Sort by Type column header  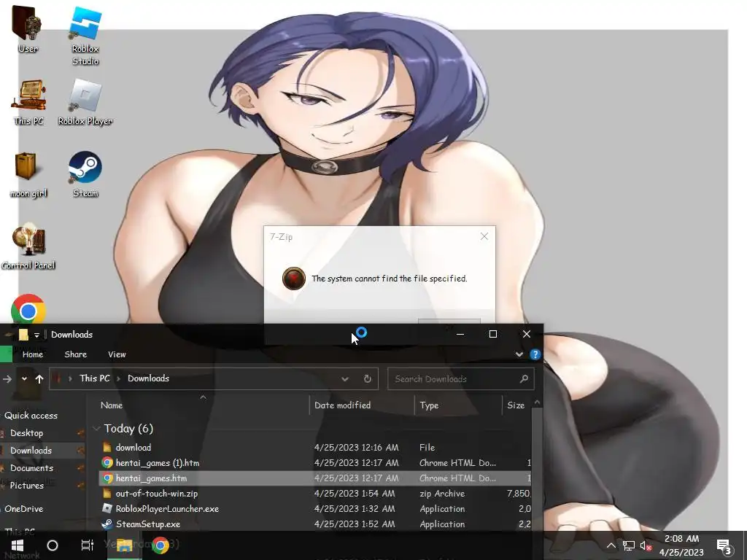click(x=429, y=405)
